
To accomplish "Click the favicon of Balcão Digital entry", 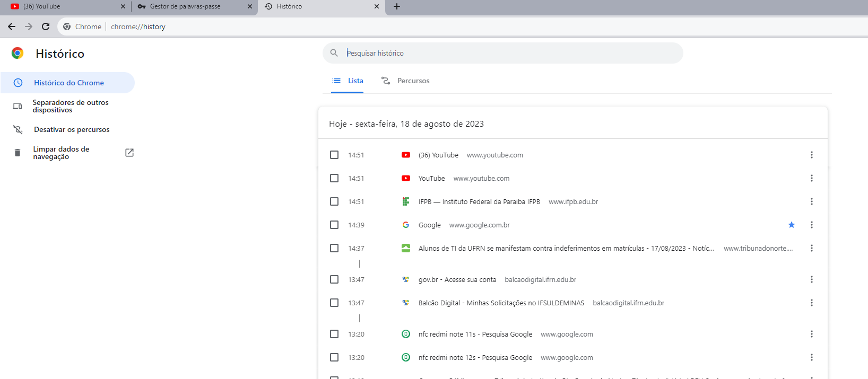I will coord(406,303).
